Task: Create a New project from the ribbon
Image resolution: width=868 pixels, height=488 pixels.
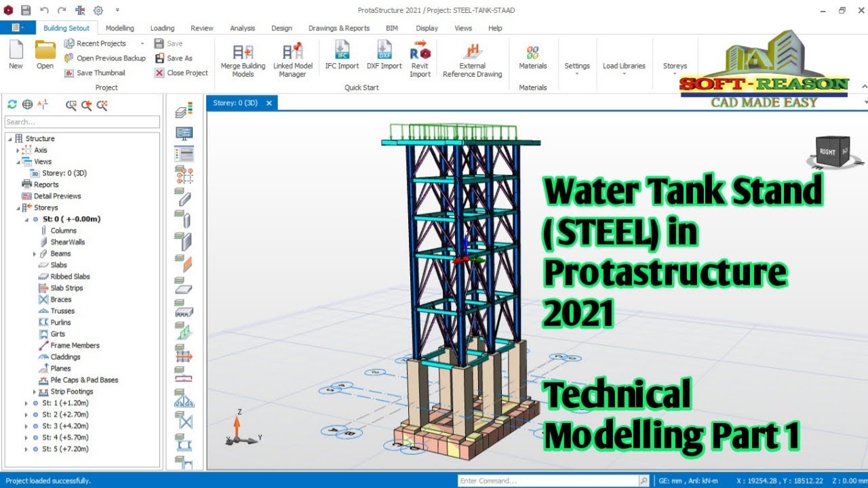Action: pos(16,54)
